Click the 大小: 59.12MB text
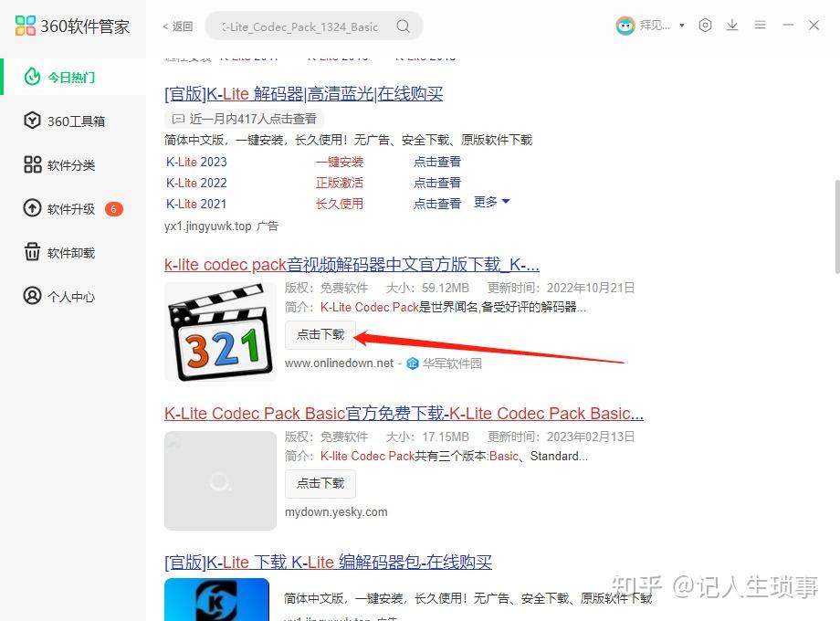The width and height of the screenshot is (840, 621). point(427,289)
